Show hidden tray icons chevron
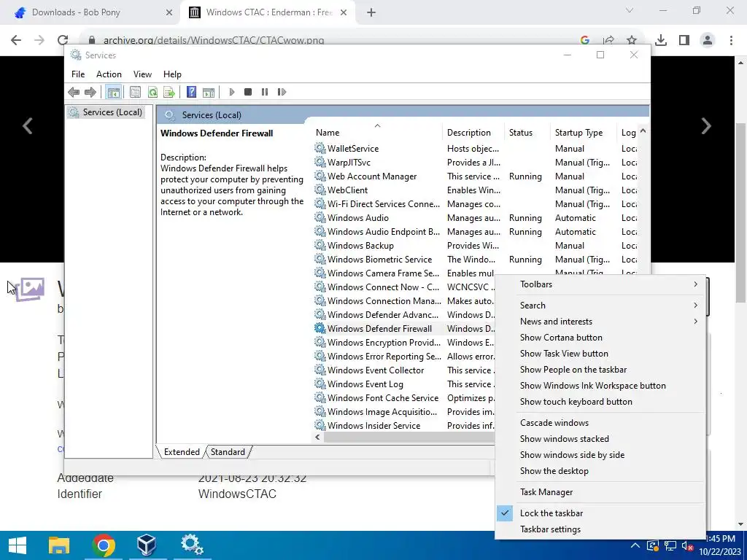 635,545
